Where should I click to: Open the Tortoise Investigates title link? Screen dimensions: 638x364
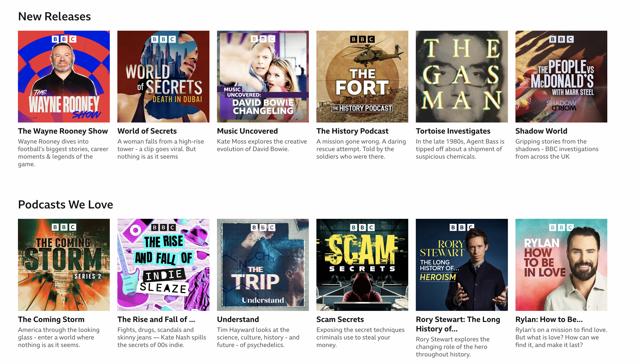[453, 131]
